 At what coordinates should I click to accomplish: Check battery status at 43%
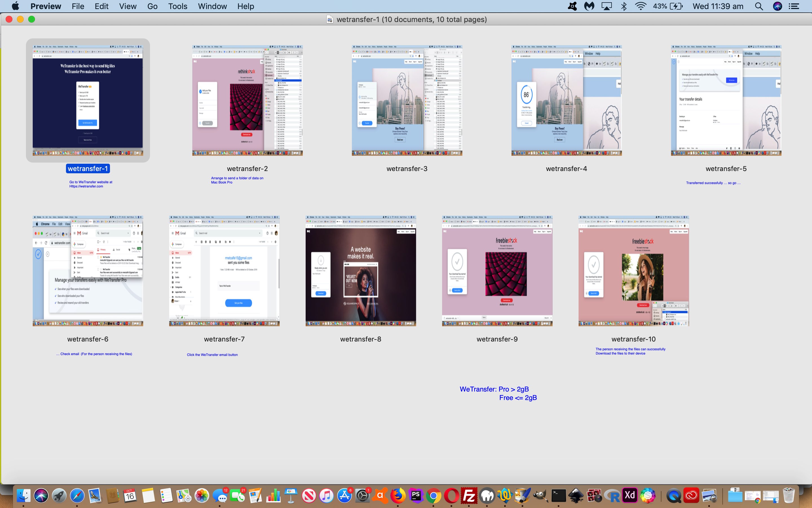[668, 6]
